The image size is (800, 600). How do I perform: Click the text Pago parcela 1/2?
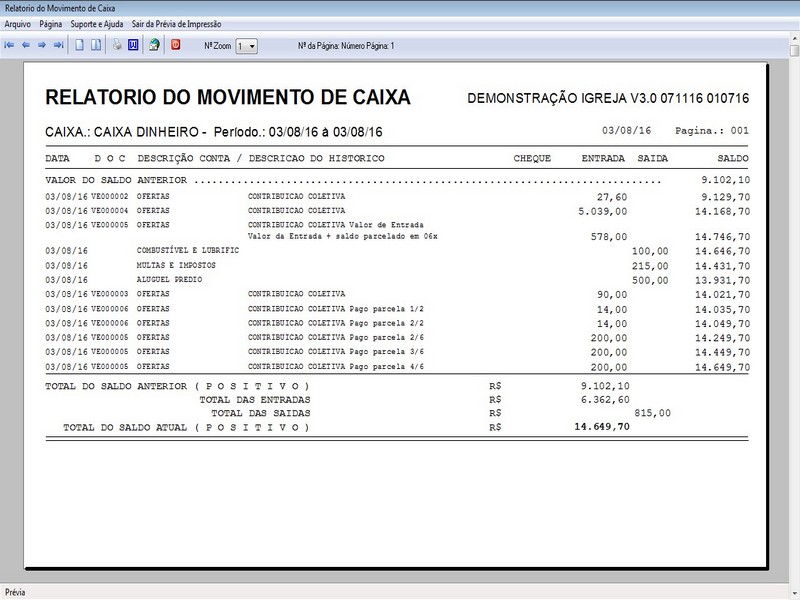point(386,309)
